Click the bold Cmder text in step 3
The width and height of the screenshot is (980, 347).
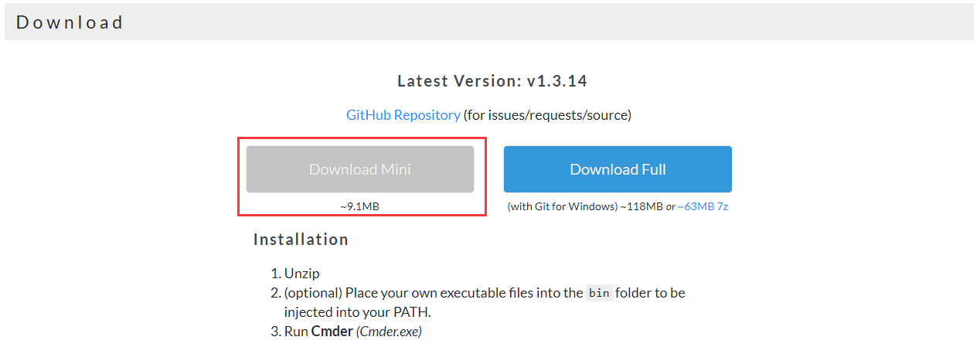(332, 332)
